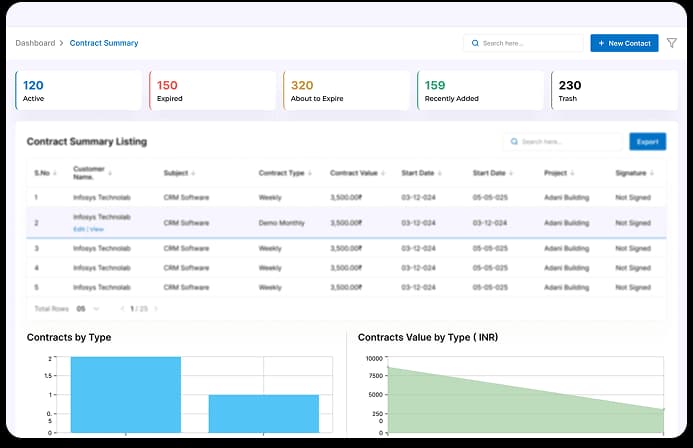
Task: Open View link for row 2
Action: 97,230
